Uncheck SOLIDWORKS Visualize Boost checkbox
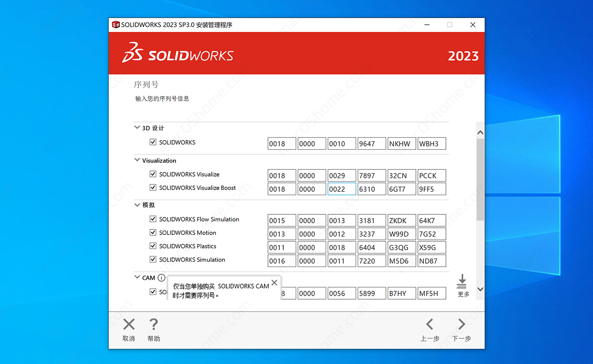Image resolution: width=593 pixels, height=364 pixels. [153, 187]
